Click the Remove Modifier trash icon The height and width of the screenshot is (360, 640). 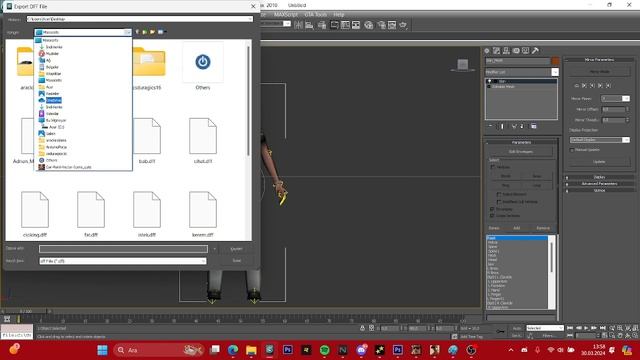[522, 126]
